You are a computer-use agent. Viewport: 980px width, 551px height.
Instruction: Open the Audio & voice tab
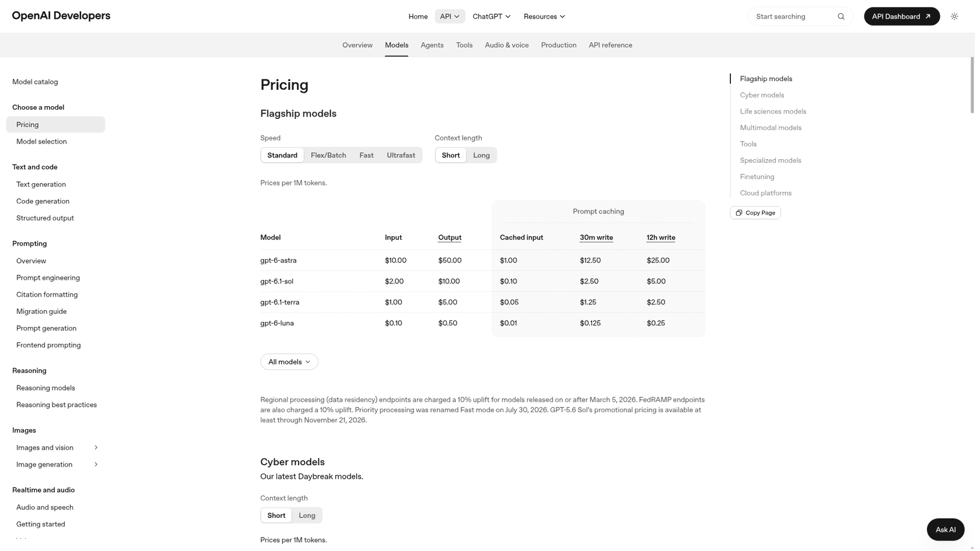point(507,45)
